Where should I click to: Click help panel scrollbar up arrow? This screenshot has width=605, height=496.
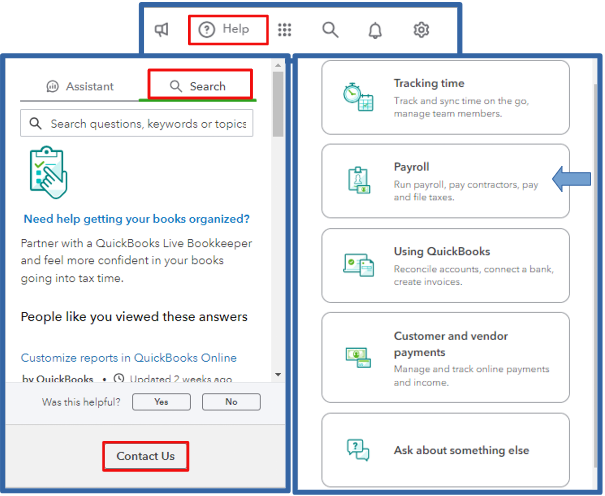point(278,66)
